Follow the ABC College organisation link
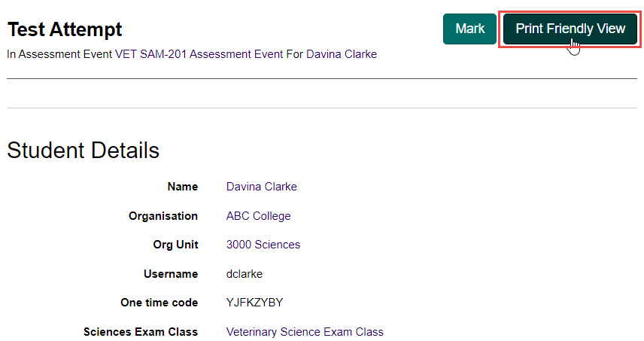The height and width of the screenshot is (341, 644). (258, 216)
